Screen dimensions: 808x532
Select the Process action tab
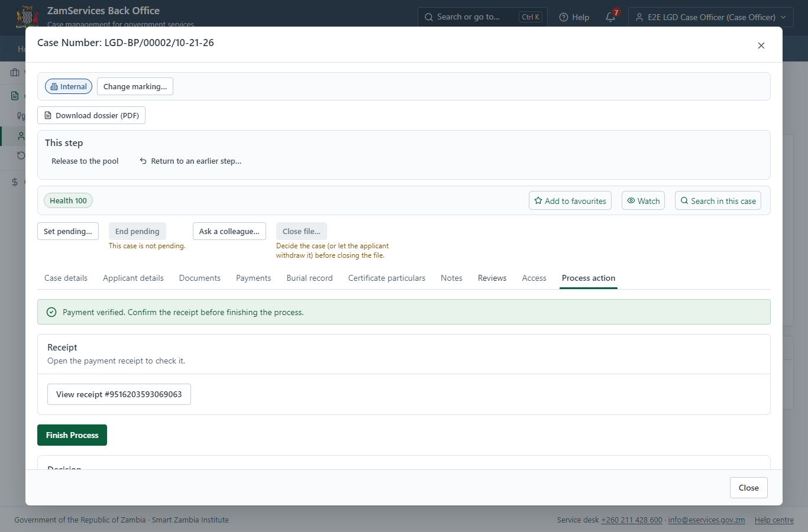[x=589, y=278]
